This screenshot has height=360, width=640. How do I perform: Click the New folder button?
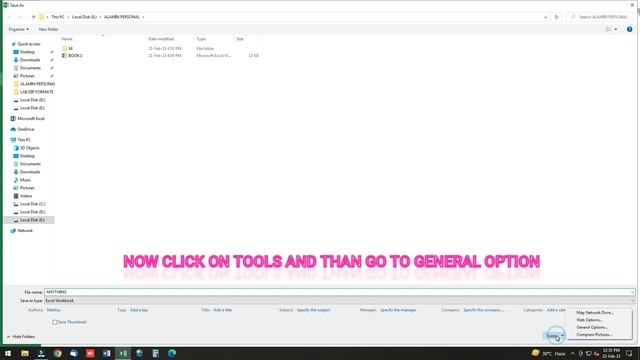pyautogui.click(x=48, y=29)
